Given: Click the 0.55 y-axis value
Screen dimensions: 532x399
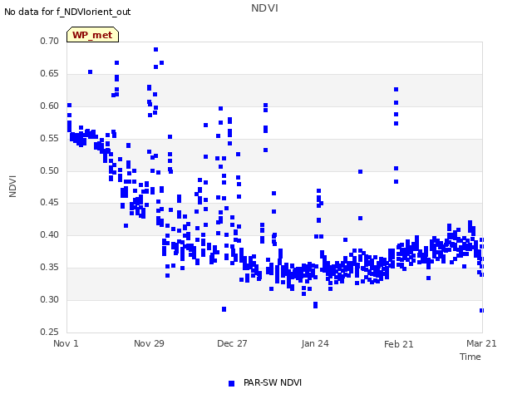Looking at the screenshot, I should [50, 139].
